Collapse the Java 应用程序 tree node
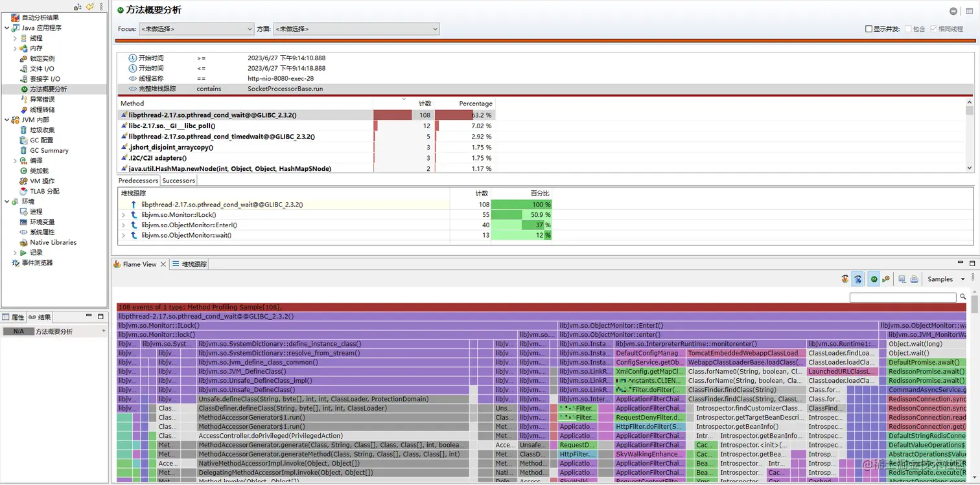The width and height of the screenshot is (980, 485). click(x=6, y=28)
